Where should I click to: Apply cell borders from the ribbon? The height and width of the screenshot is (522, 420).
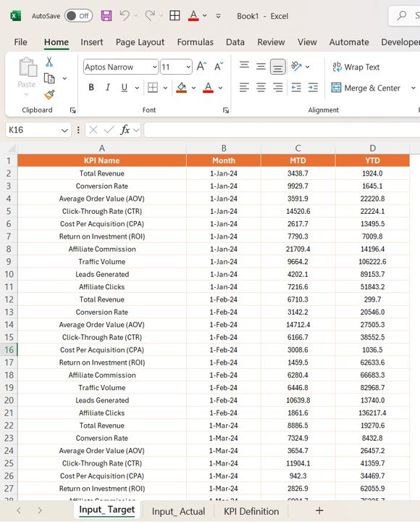coord(153,88)
